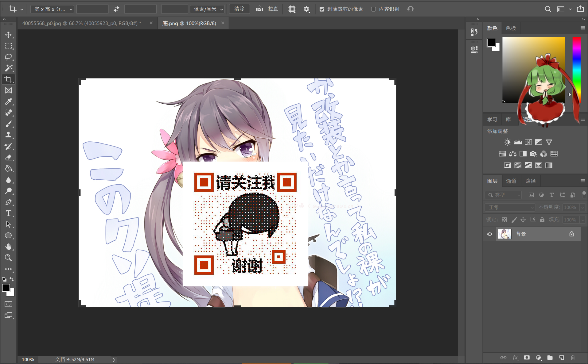Select the Zoom tool
The image size is (588, 364).
[8, 258]
